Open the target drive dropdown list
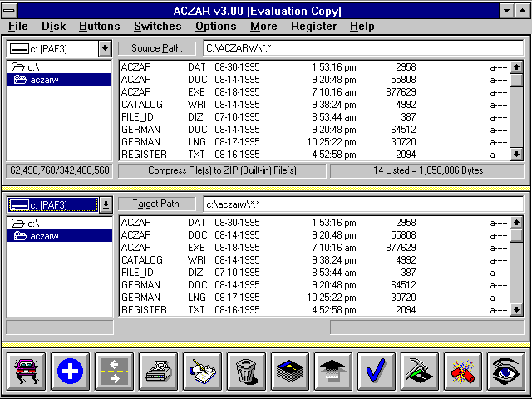This screenshot has width=532, height=399. [x=105, y=205]
